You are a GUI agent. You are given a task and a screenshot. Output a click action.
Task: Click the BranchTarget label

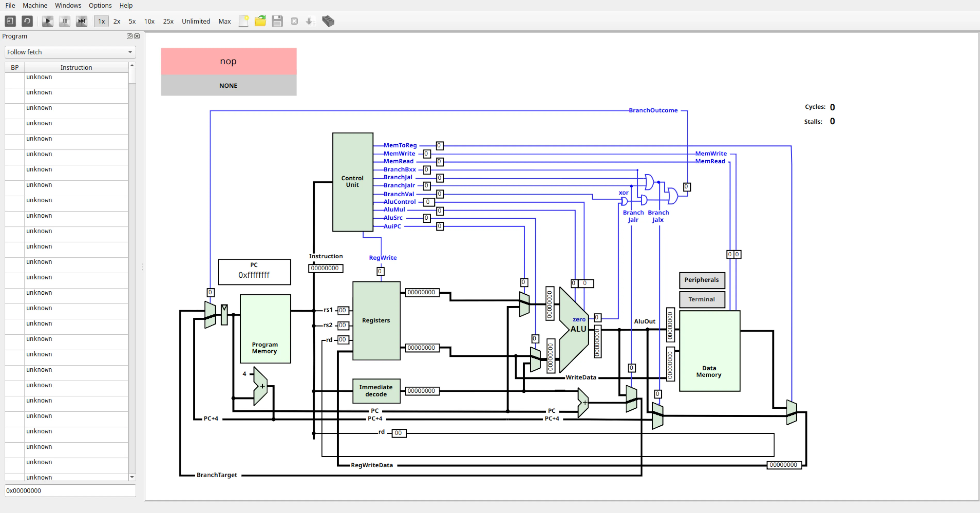click(217, 475)
